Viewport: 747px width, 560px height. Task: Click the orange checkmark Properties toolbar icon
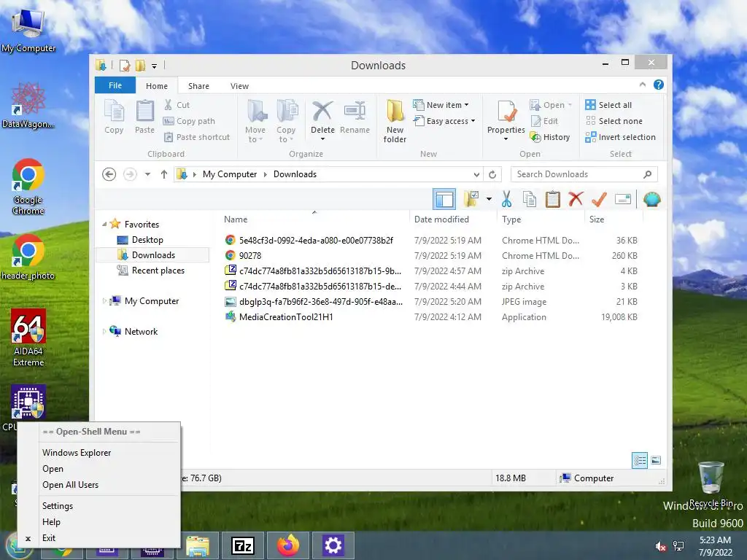point(599,199)
